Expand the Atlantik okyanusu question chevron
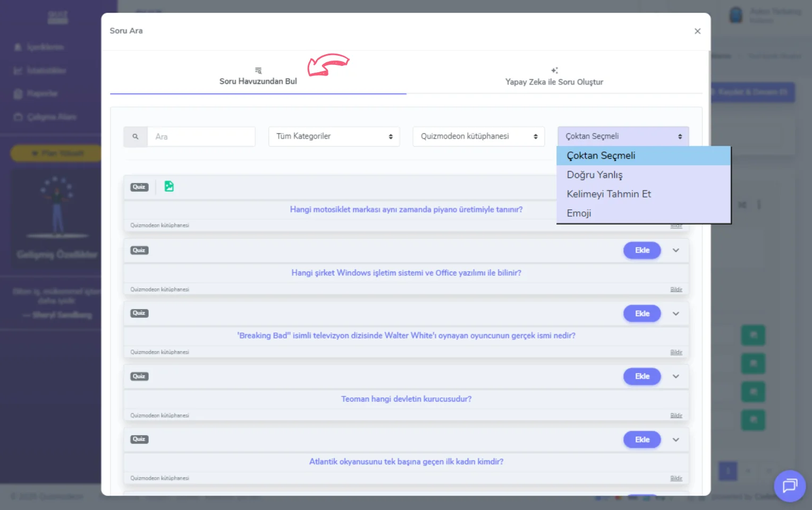Screen dimensions: 812x510 coord(675,440)
